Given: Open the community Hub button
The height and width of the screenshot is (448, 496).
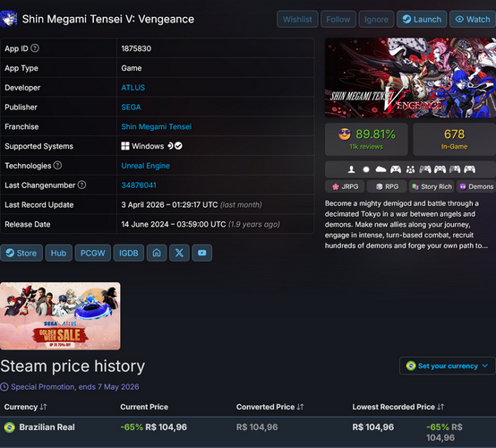Looking at the screenshot, I should click(58, 253).
